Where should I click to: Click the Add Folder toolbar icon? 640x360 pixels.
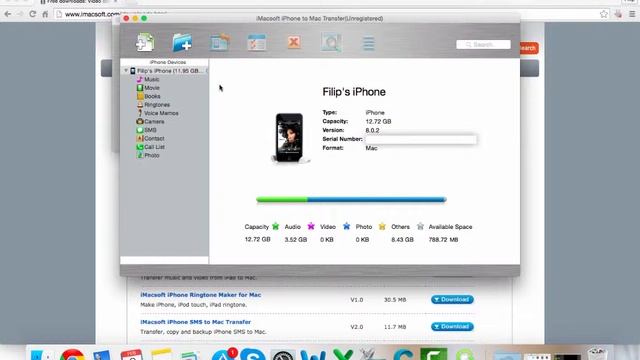(182, 42)
